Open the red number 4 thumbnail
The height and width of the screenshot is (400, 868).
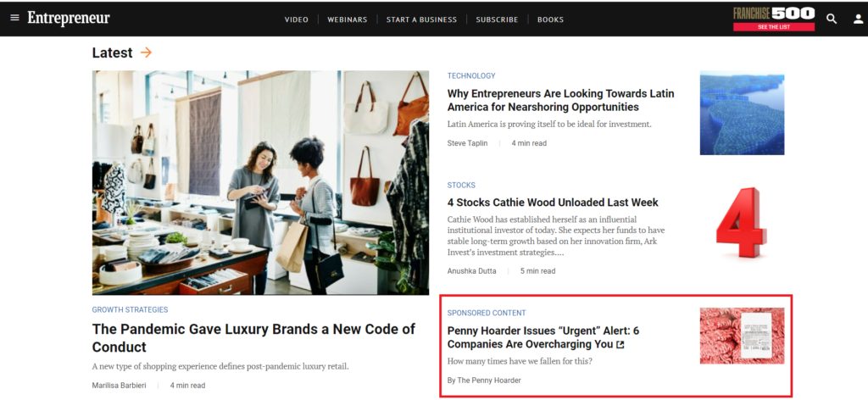click(742, 222)
